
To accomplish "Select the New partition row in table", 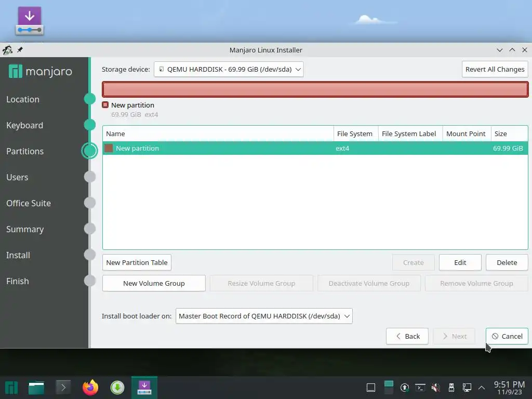I will pyautogui.click(x=315, y=148).
